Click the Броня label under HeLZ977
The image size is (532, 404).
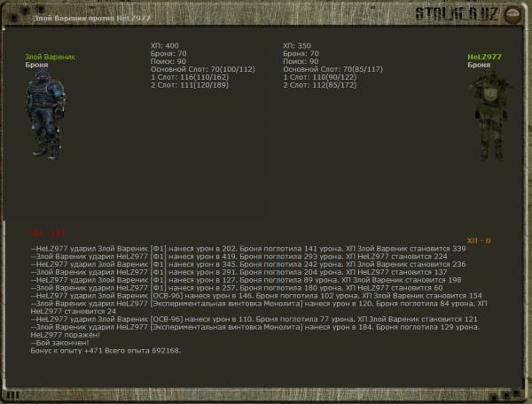coord(479,65)
